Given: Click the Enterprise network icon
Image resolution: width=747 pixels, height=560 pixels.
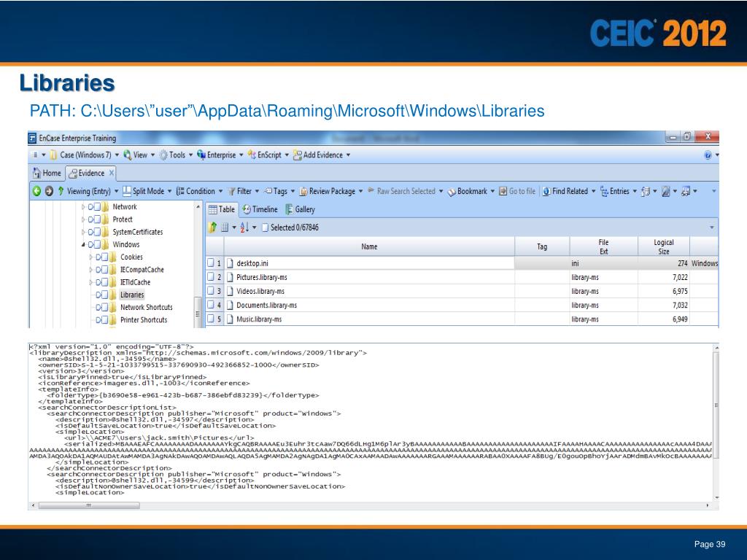Looking at the screenshot, I should pos(201,155).
